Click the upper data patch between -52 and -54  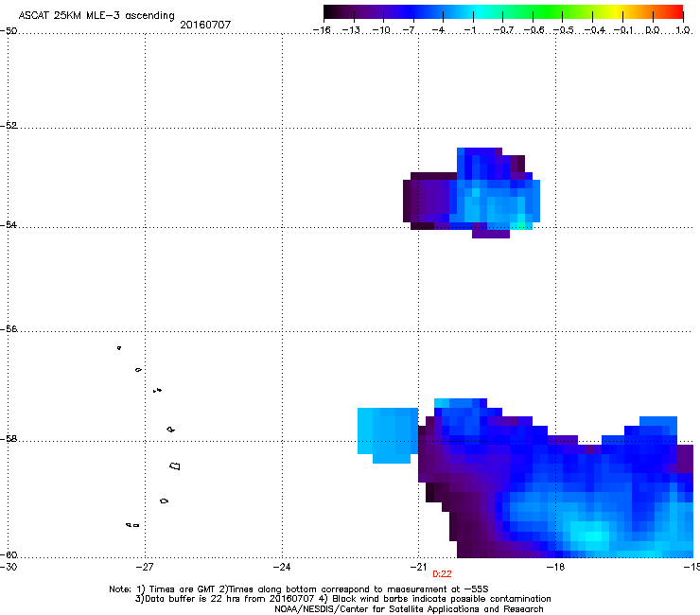pyautogui.click(x=472, y=193)
